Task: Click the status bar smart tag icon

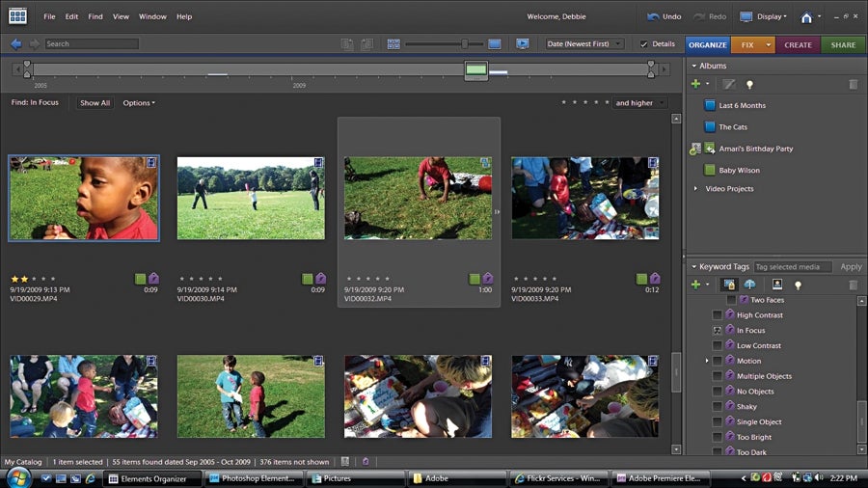Action: pyautogui.click(x=366, y=461)
